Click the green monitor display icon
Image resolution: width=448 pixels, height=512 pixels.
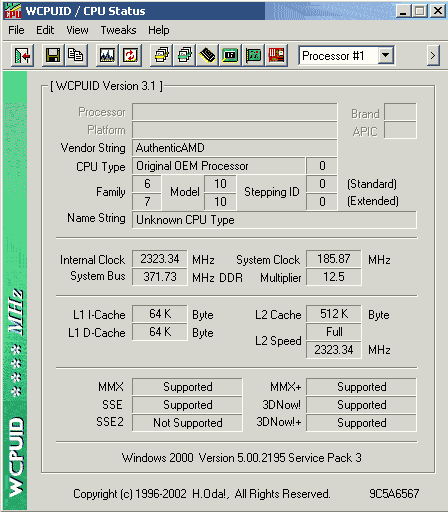tap(230, 55)
